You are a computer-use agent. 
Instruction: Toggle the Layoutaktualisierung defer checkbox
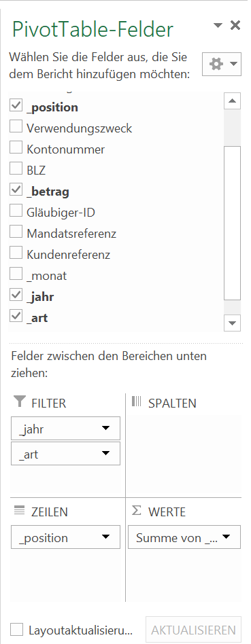[x=17, y=629]
